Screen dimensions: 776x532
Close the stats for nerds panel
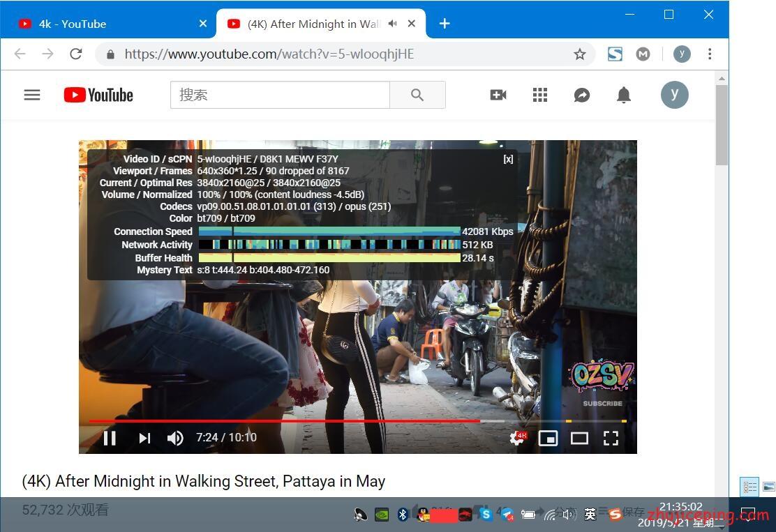click(x=508, y=159)
